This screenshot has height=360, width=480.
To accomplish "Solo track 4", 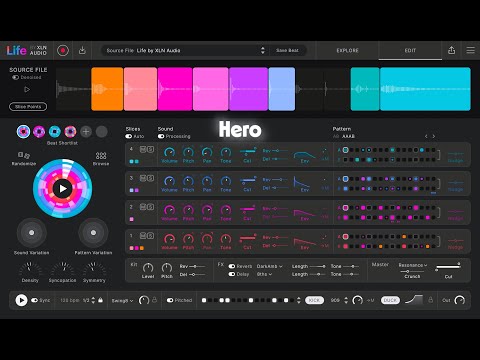I will (x=150, y=149).
